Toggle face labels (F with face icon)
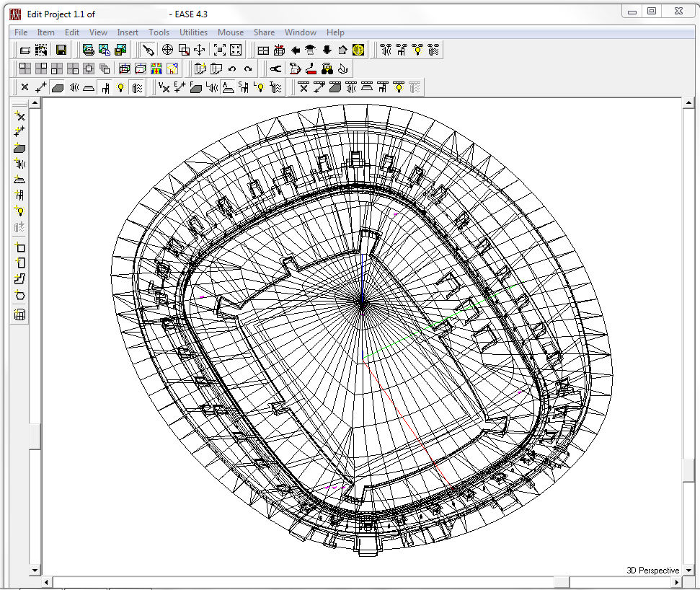 click(x=196, y=87)
